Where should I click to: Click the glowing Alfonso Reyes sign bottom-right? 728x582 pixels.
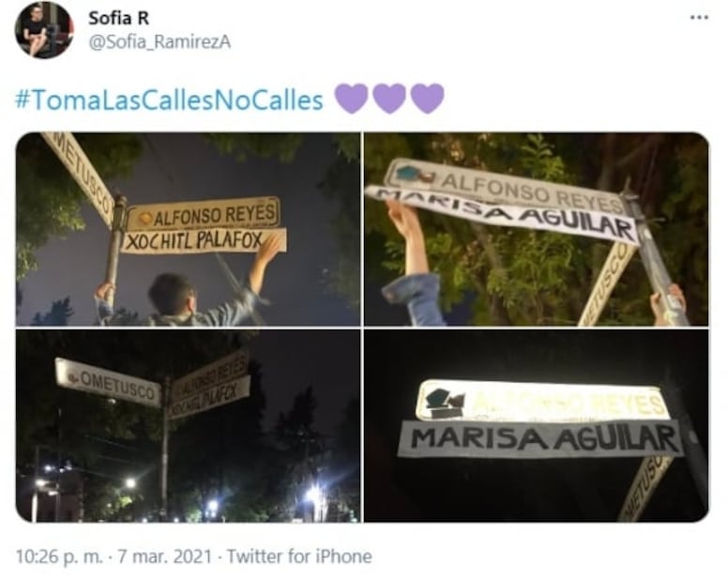543,400
